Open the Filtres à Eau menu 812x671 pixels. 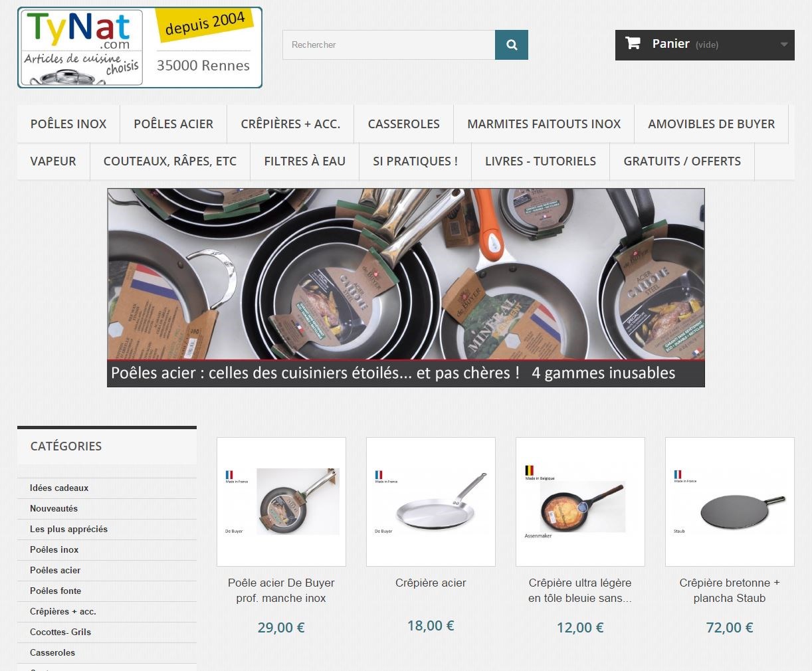(x=304, y=161)
